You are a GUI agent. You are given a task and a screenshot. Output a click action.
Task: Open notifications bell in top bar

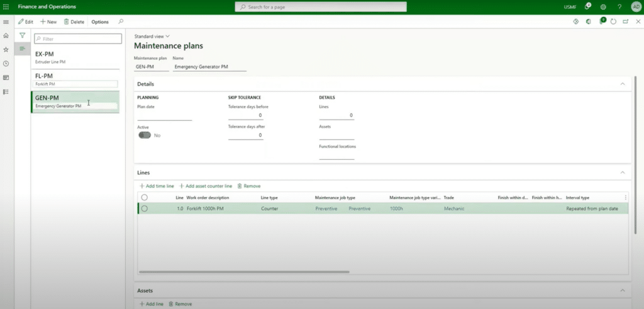point(588,6)
